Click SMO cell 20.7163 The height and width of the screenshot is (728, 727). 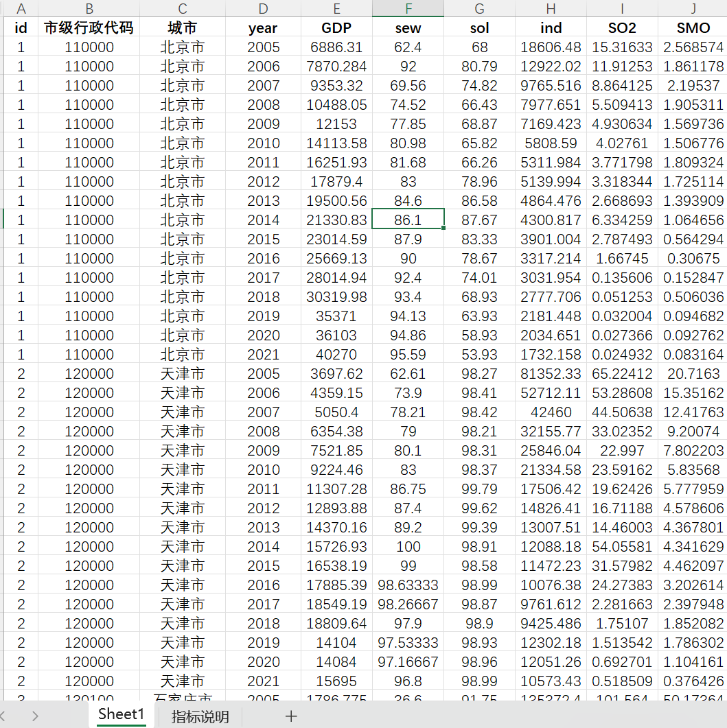[x=693, y=373]
